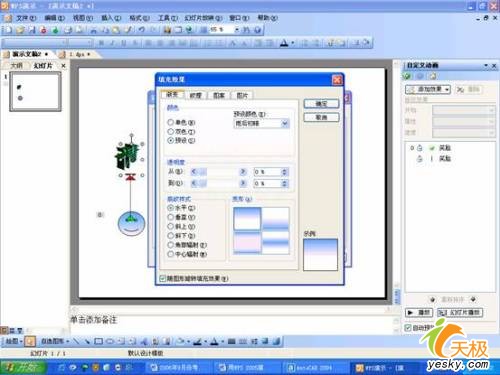Click the To transparency spinner arrows
Viewport: 500px width, 375px height.
click(x=284, y=183)
